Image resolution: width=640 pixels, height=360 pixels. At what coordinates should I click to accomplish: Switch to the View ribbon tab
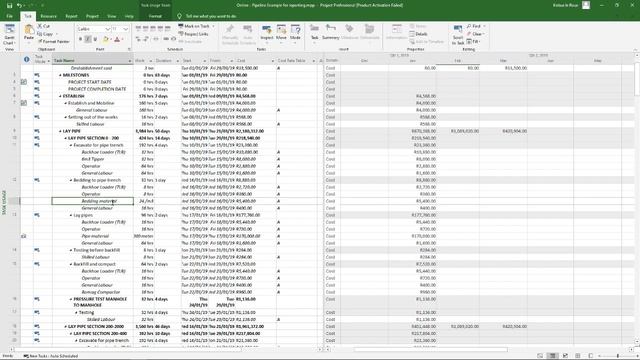click(x=111, y=16)
